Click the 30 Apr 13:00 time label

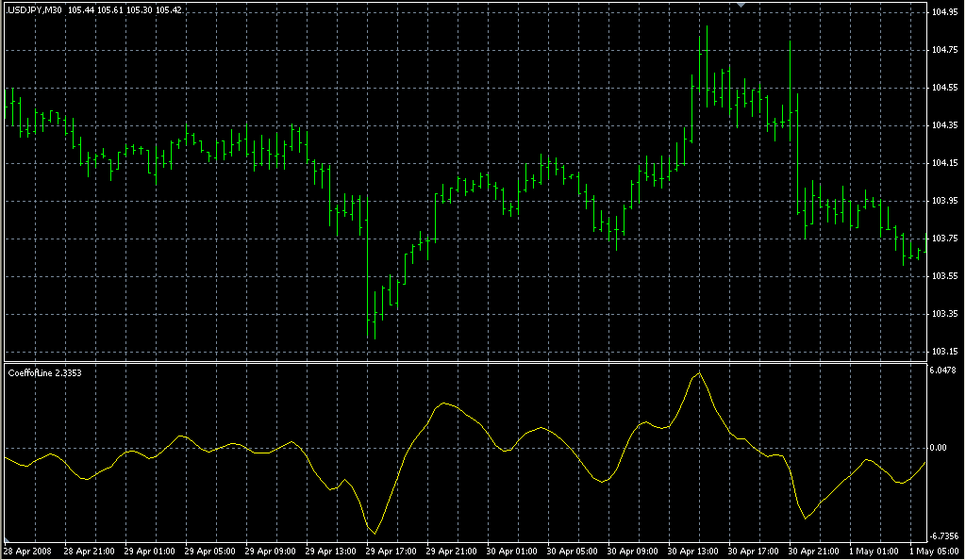click(691, 551)
